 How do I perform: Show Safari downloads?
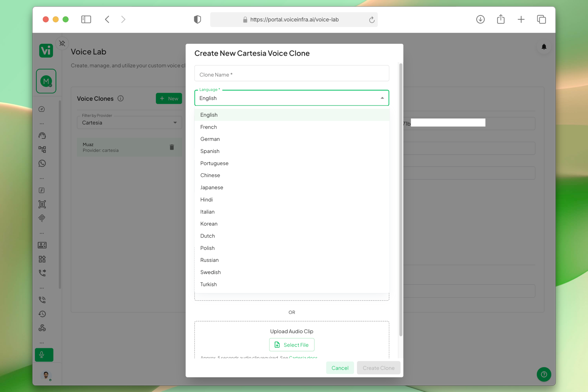481,20
